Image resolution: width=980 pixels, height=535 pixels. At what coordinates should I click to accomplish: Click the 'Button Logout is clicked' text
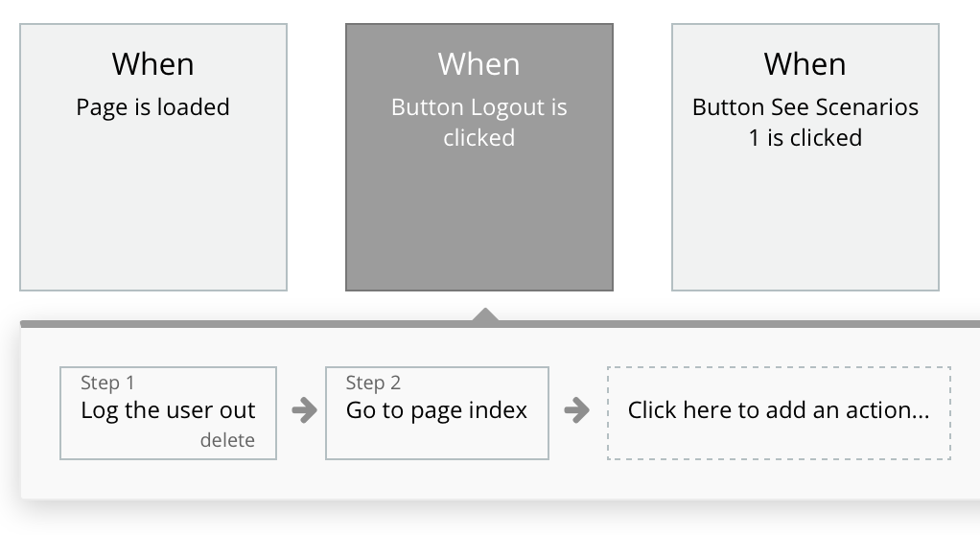click(x=478, y=122)
